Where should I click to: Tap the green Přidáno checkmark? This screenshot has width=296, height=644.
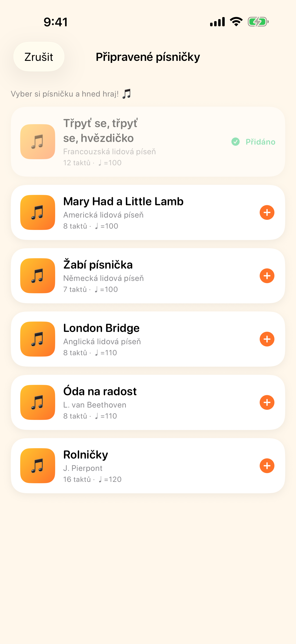[235, 142]
